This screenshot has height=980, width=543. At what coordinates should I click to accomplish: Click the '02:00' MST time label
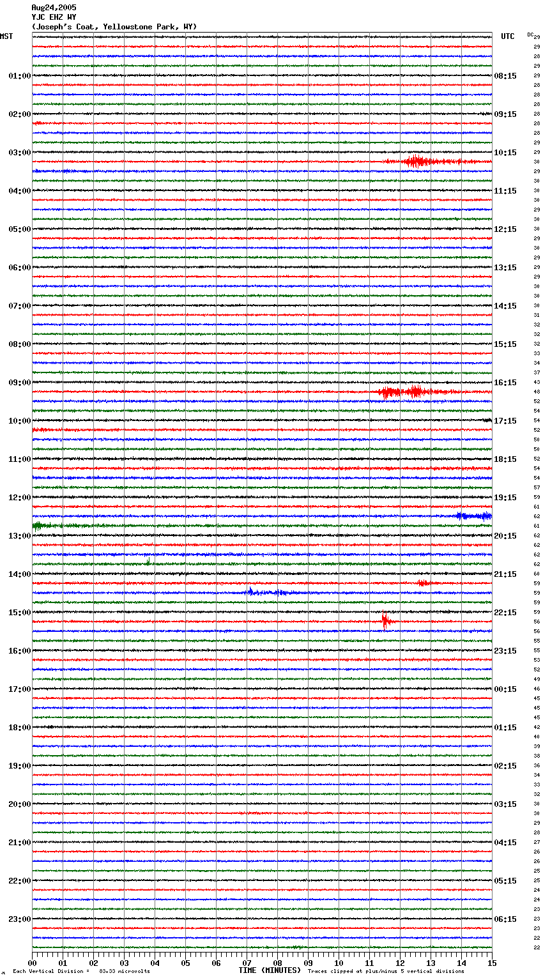coord(20,114)
